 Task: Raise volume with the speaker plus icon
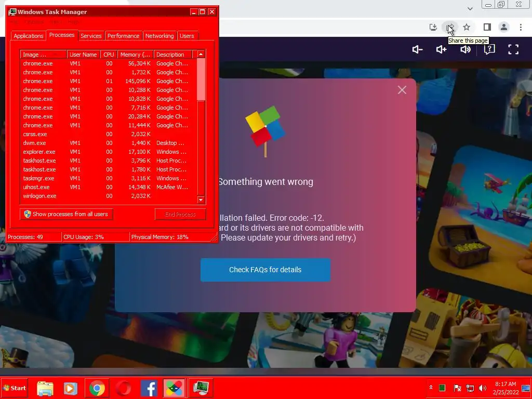(x=442, y=49)
